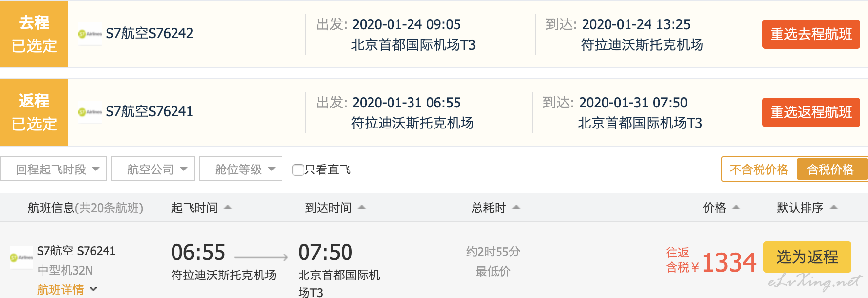The height and width of the screenshot is (298, 868).
Task: Click the 重选去程航班 button
Action: (811, 34)
